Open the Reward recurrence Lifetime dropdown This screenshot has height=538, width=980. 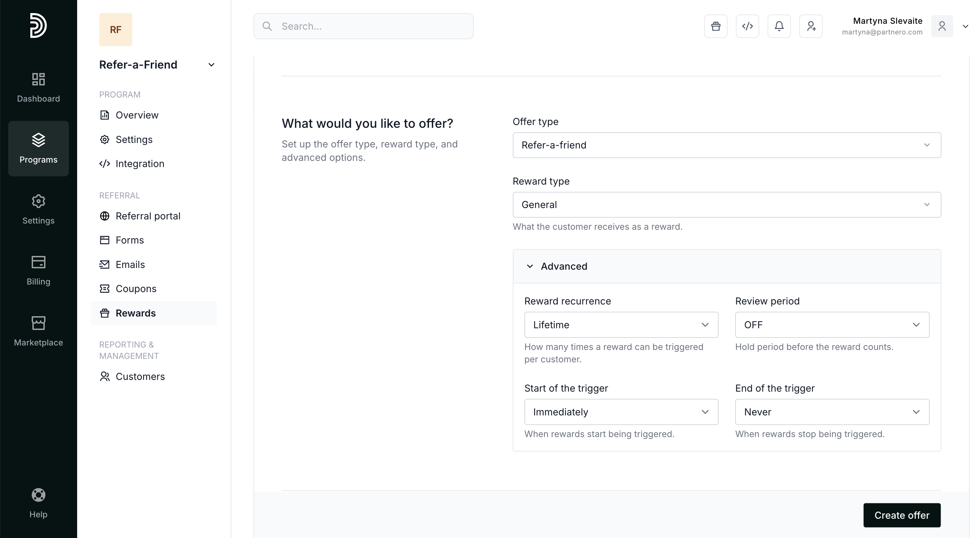(621, 325)
